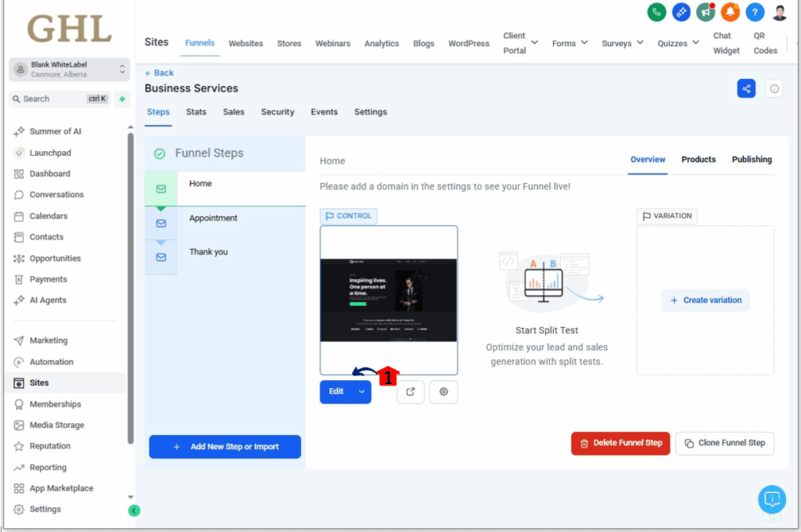
Task: Open funnel step settings gear icon
Action: [x=444, y=392]
